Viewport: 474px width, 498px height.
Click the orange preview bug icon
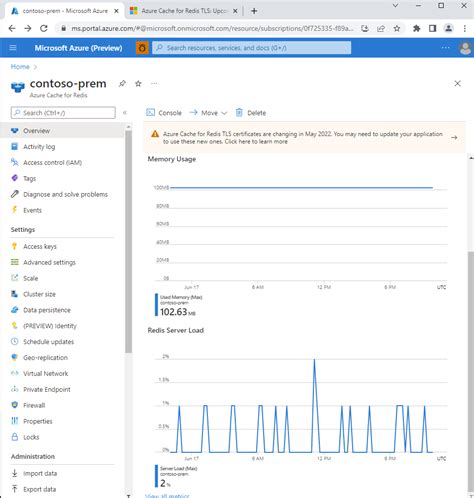pyautogui.click(x=142, y=48)
